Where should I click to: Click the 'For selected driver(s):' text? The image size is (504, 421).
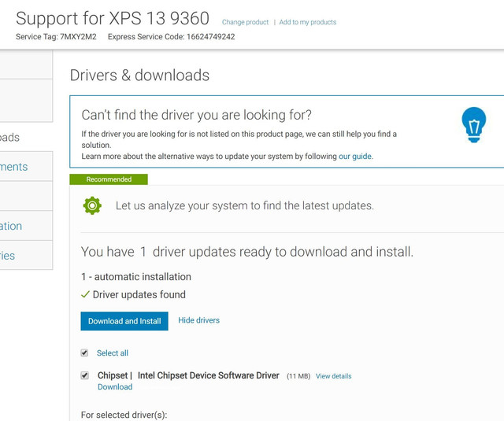tap(124, 415)
